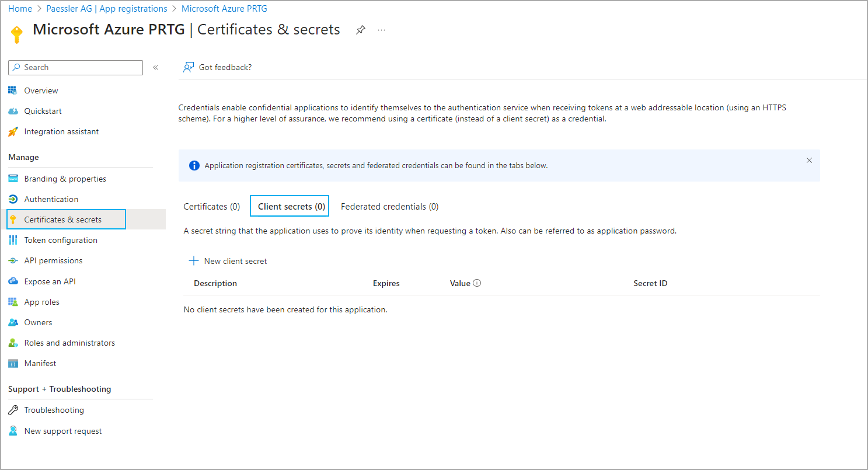The height and width of the screenshot is (470, 868).
Task: Click the Token configuration bars icon
Action: click(13, 240)
